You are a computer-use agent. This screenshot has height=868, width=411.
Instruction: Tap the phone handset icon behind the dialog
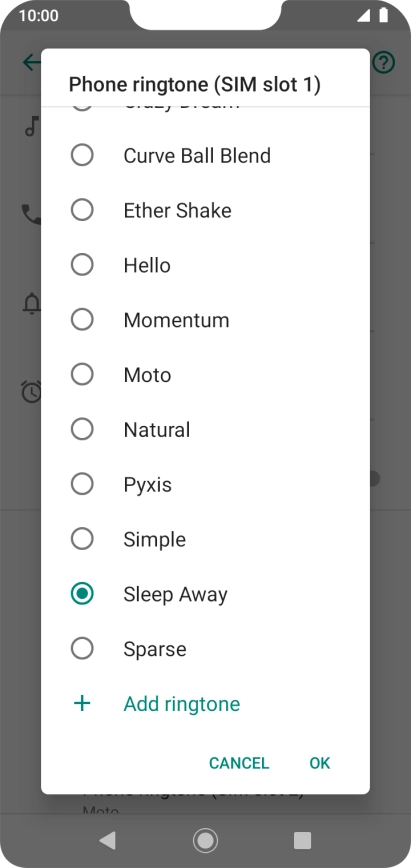32,214
